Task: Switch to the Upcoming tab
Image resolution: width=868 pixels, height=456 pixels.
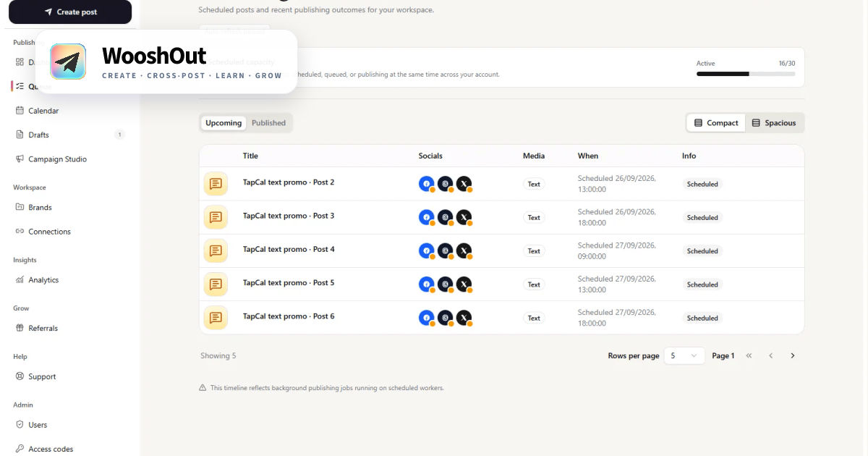Action: click(224, 123)
